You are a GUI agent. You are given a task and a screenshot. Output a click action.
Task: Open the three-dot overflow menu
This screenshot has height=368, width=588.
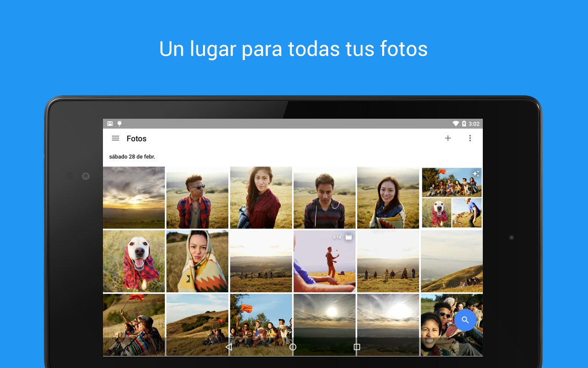pos(470,138)
